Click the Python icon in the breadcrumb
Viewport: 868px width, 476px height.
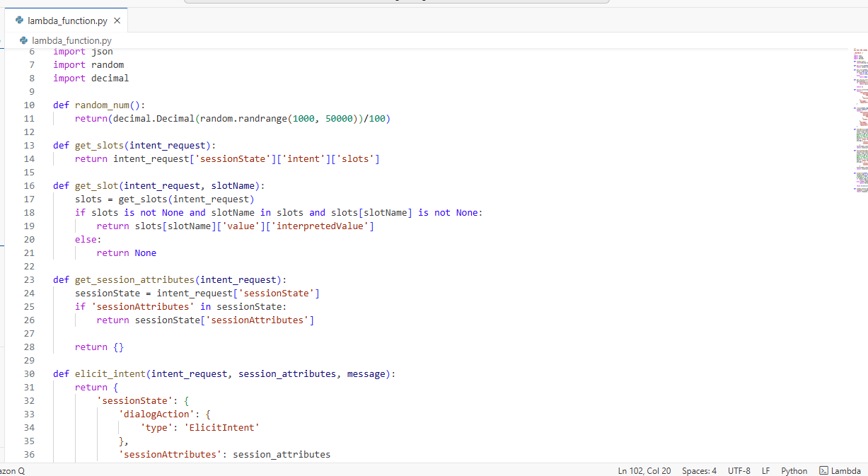24,41
